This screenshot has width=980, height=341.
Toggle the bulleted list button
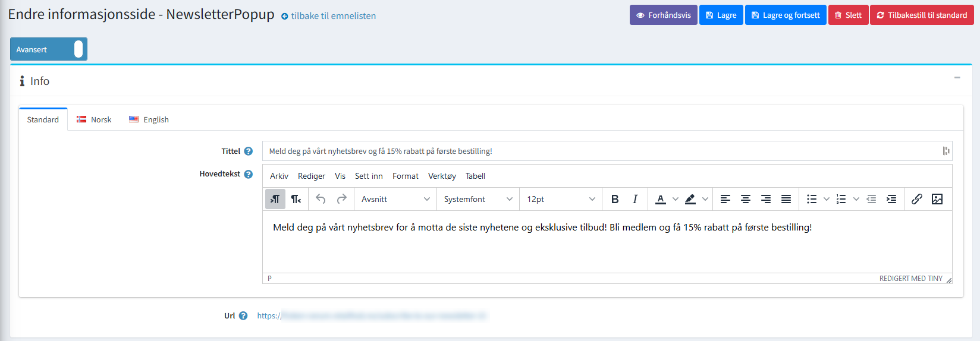[812, 199]
